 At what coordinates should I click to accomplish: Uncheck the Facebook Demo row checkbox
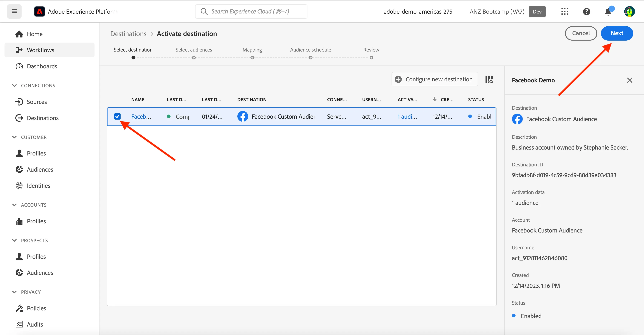coord(117,116)
